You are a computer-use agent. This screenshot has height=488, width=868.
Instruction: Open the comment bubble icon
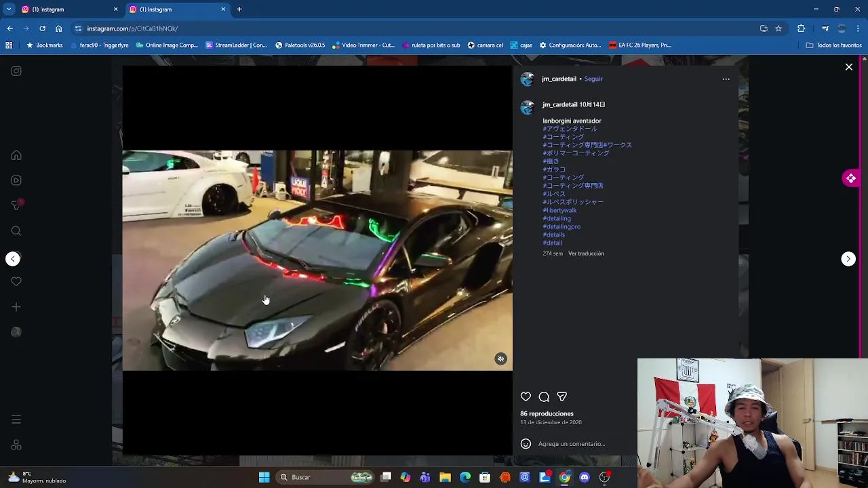point(544,396)
